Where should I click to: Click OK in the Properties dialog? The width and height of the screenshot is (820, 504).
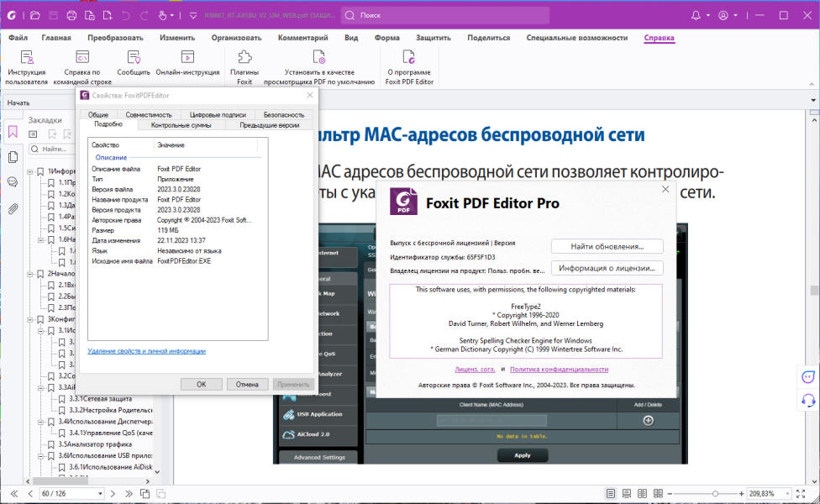(202, 384)
